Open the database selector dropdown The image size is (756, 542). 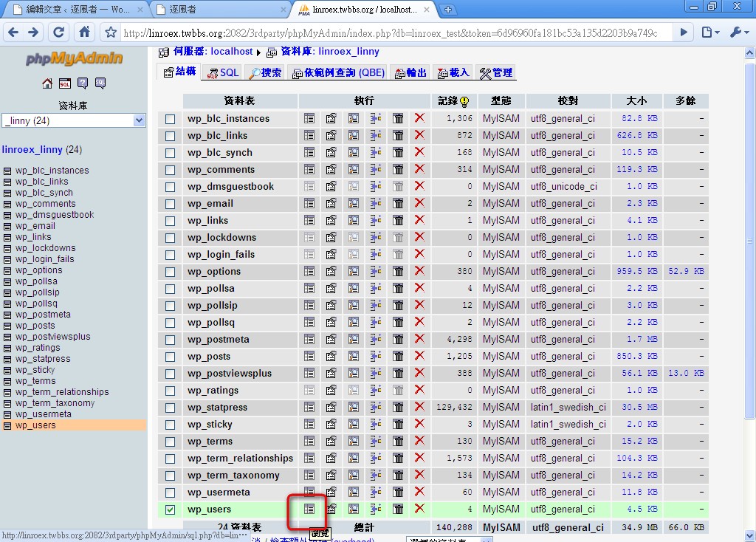tap(73, 120)
